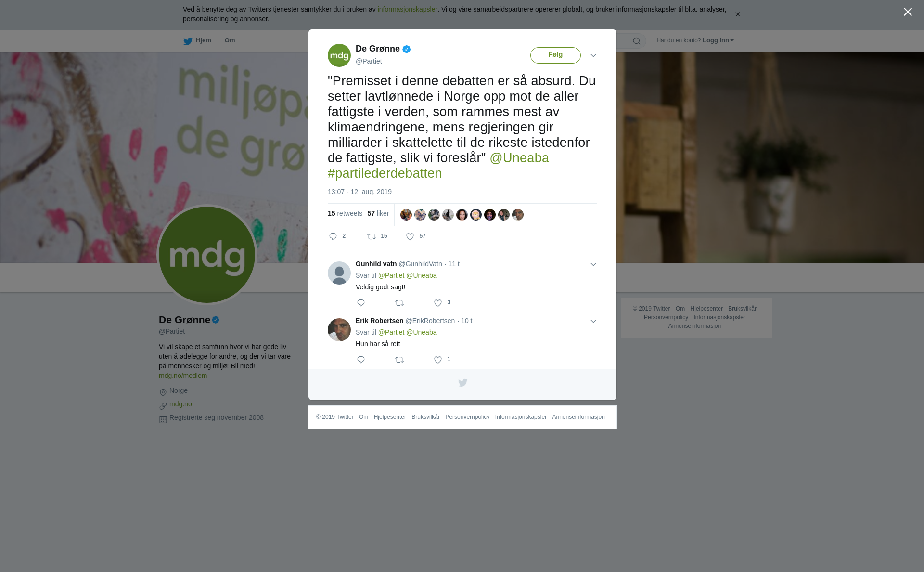
Task: Open the mdg.no/medlem link
Action: pyautogui.click(x=183, y=376)
